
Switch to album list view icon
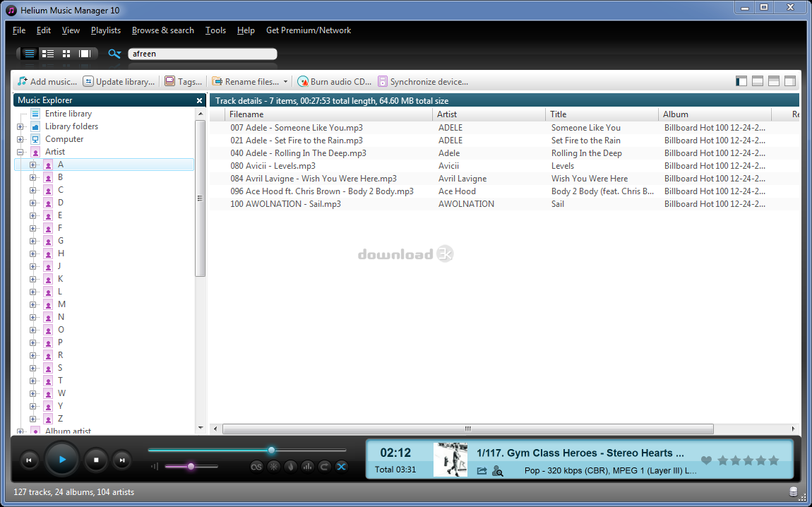tap(48, 54)
